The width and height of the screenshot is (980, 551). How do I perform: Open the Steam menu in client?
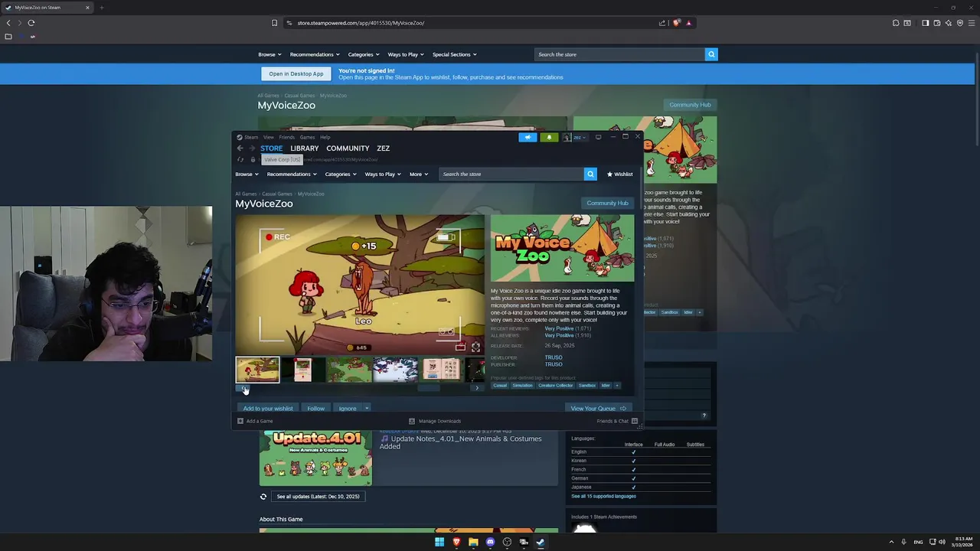[x=251, y=137]
